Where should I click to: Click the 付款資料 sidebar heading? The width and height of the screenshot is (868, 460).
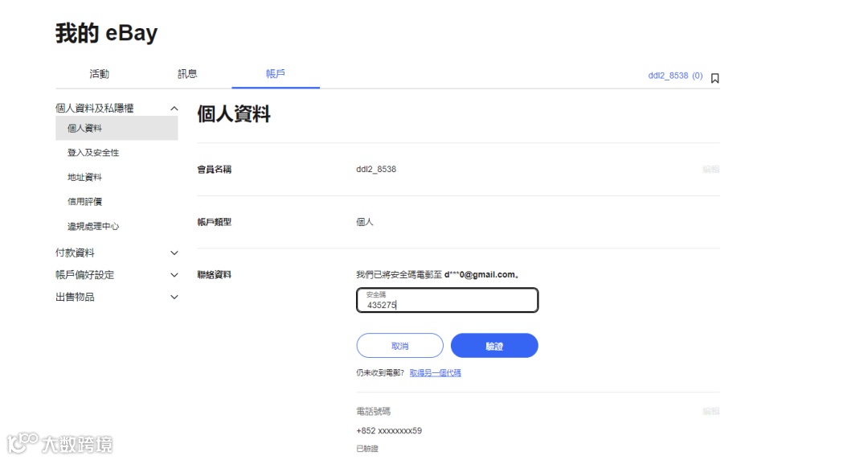click(75, 253)
